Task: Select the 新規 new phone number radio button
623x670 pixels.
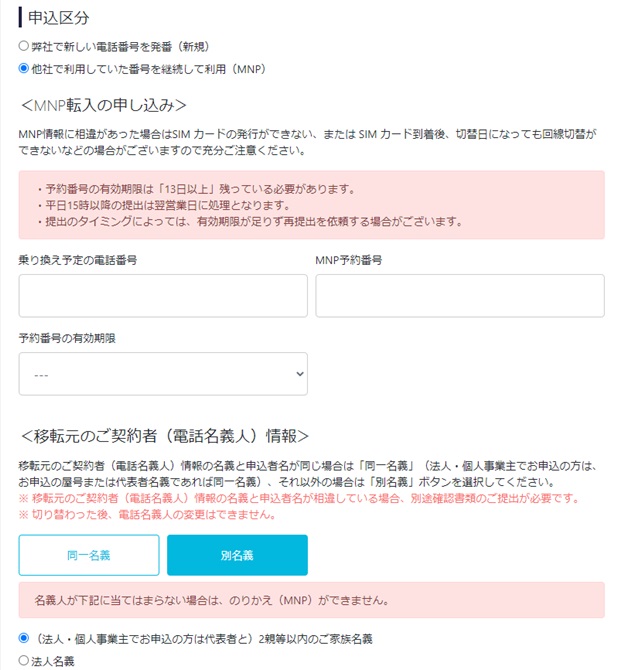Action: (24, 46)
